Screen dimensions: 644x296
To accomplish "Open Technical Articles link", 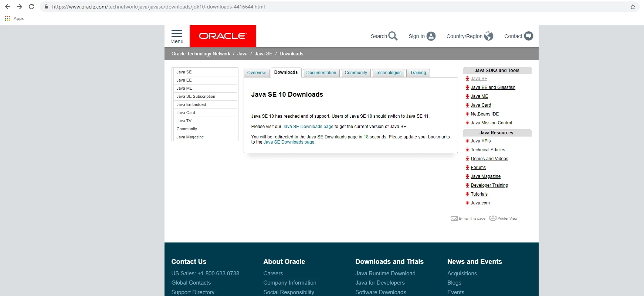I will point(488,150).
